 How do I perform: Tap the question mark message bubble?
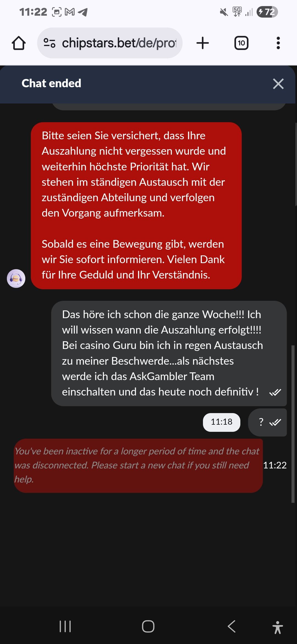point(267,422)
